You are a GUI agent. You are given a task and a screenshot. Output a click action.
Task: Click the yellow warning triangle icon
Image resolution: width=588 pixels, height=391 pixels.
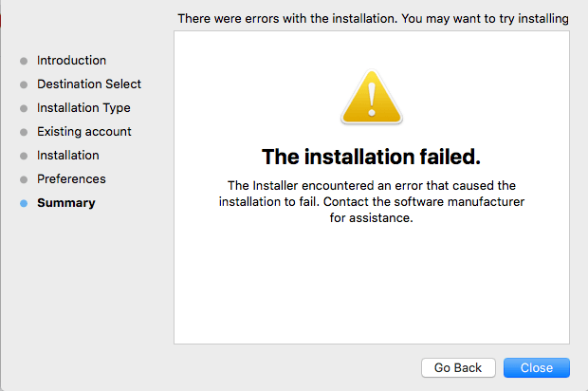[x=372, y=97]
